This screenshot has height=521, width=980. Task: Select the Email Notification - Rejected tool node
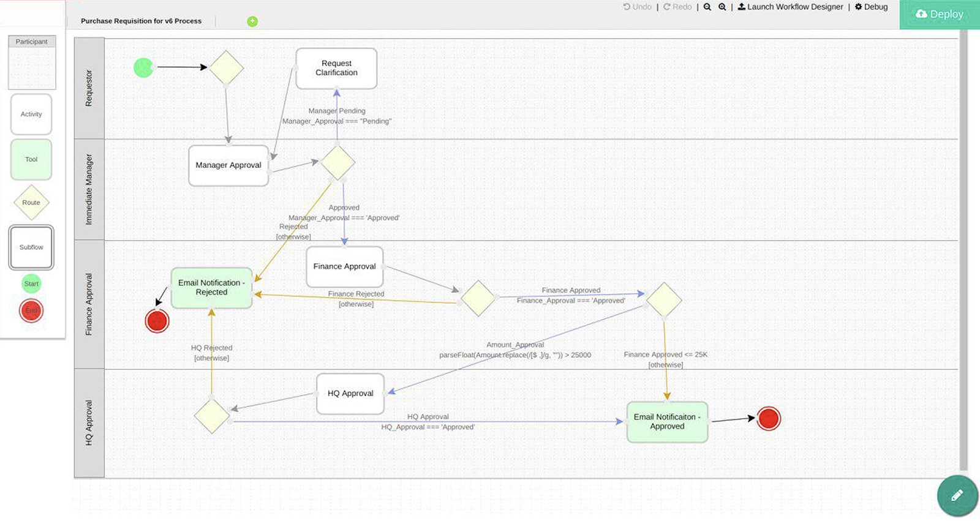coord(211,288)
